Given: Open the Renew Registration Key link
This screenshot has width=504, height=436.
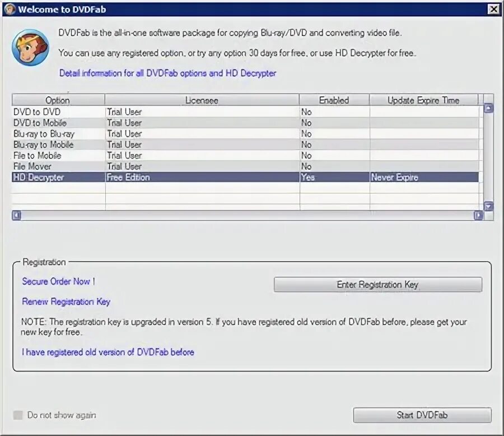Looking at the screenshot, I should 66,302.
